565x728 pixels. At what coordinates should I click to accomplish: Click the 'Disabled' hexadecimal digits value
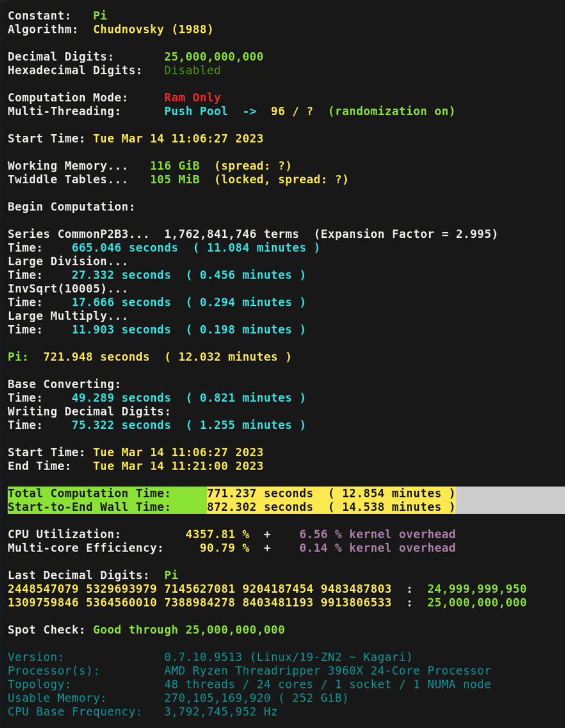click(192, 70)
